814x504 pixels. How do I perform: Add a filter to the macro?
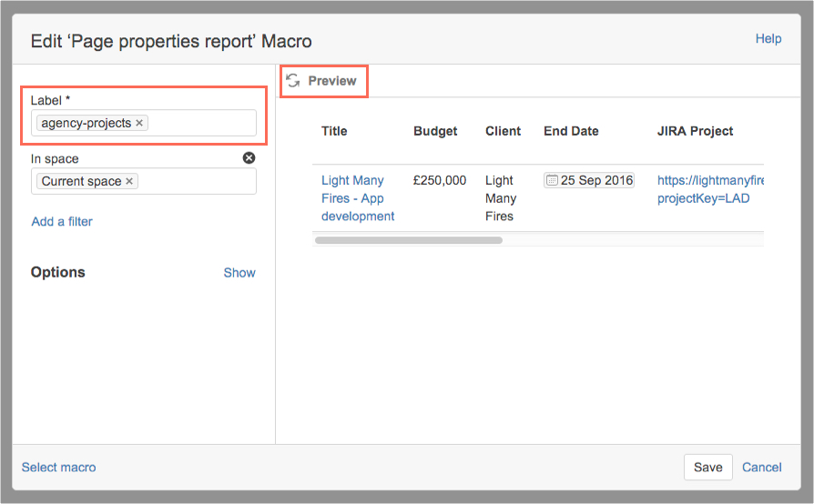(62, 221)
